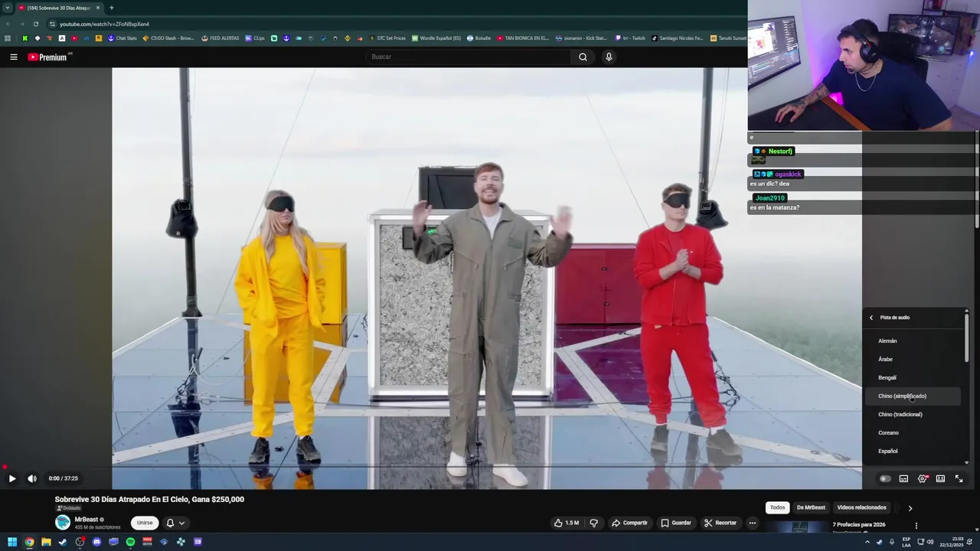Toggle subtitles in the player
The height and width of the screenshot is (551, 980).
pyautogui.click(x=903, y=479)
